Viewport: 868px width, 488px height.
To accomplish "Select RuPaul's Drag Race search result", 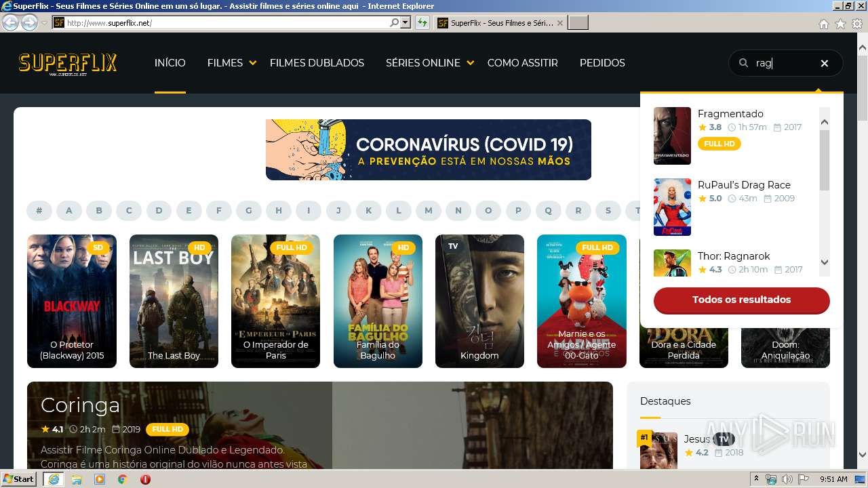I will [744, 185].
